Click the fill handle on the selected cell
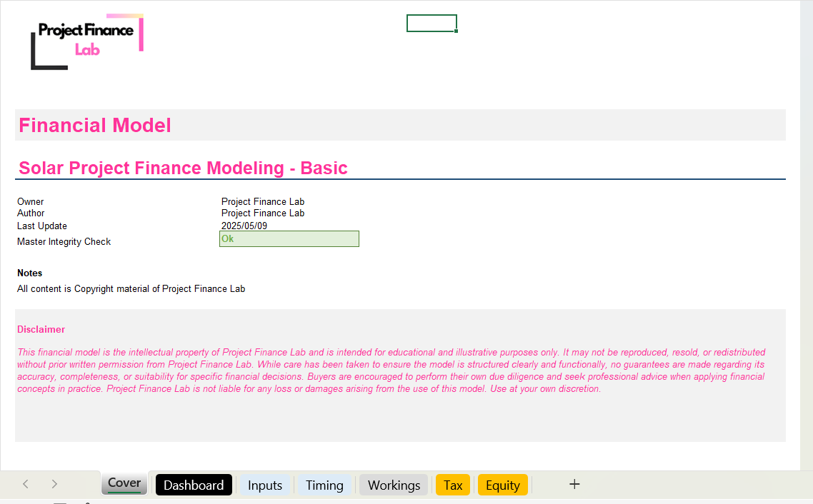The height and width of the screenshot is (504, 813). click(457, 31)
